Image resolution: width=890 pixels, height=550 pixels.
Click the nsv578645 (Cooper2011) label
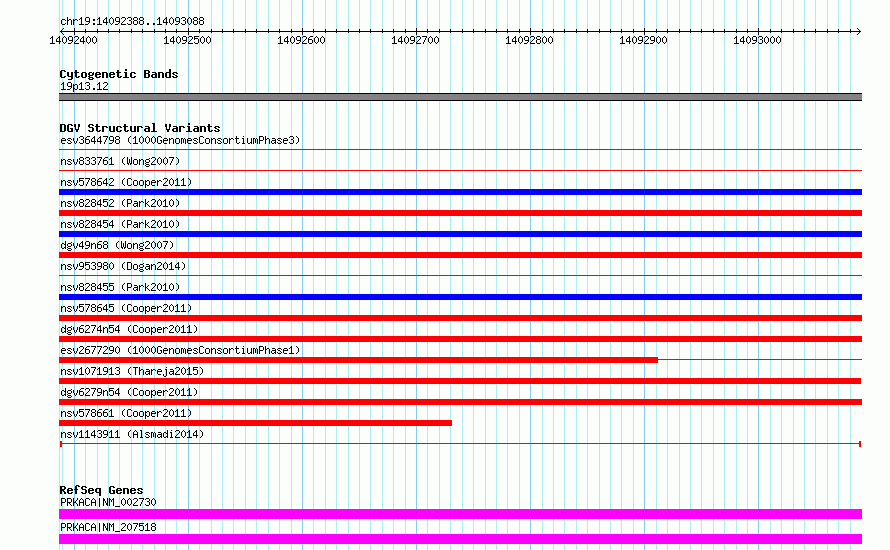[x=126, y=308]
